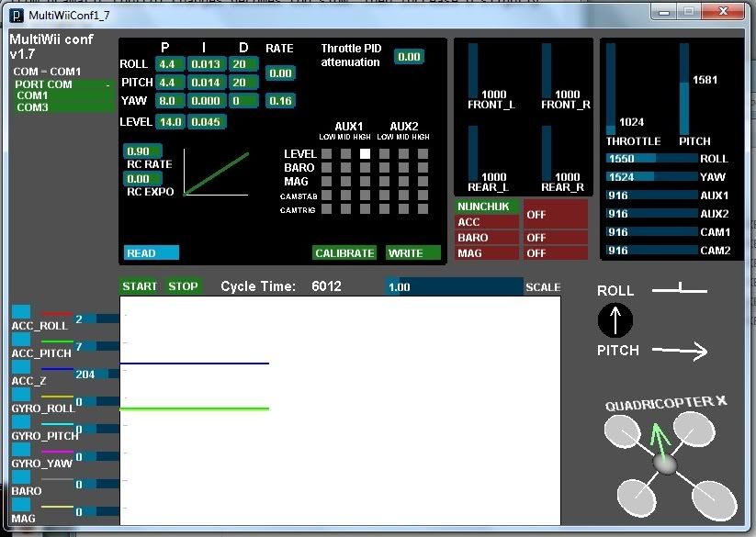Click PITCH I value 0.014
The height and width of the screenshot is (537, 756).
click(207, 83)
